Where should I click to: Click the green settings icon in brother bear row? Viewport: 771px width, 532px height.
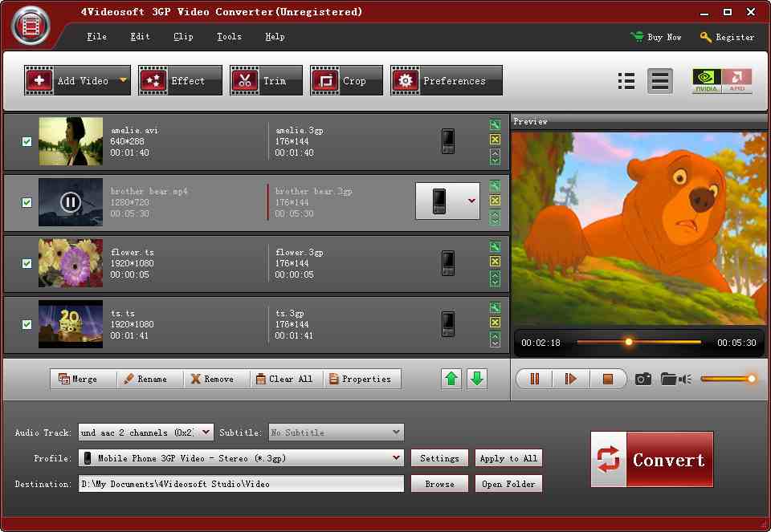click(x=496, y=185)
